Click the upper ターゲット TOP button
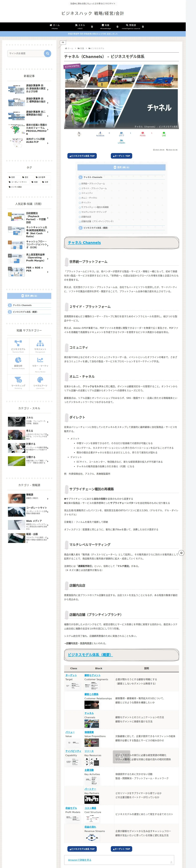The height and width of the screenshot is (868, 196). coord(122,156)
